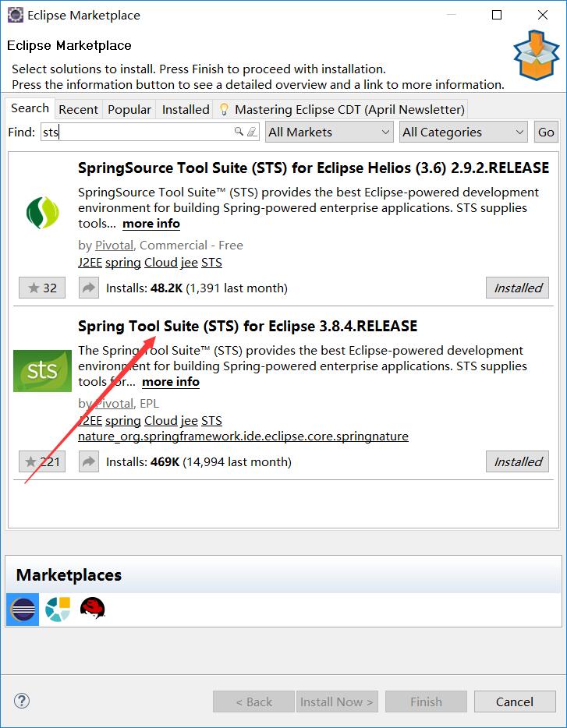Open Mastering Eclipse CDT newsletter tab

[341, 110]
